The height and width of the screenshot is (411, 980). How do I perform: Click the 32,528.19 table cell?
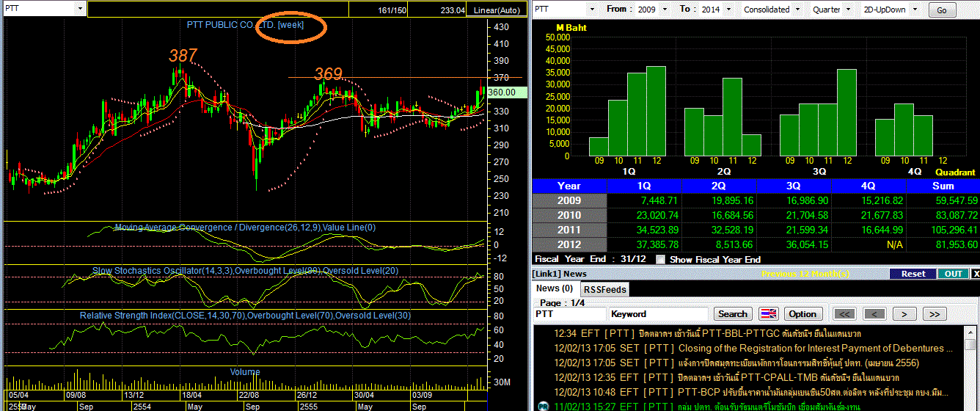click(x=720, y=230)
